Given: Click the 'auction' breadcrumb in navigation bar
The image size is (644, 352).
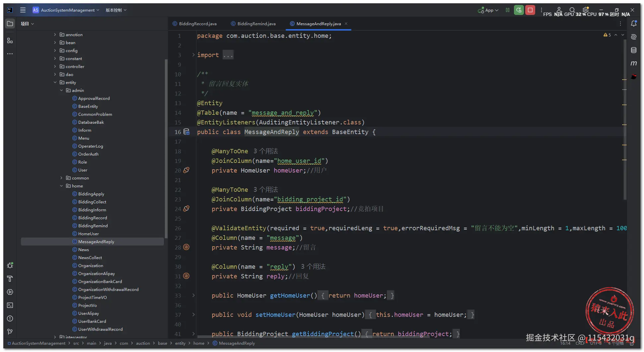Looking at the screenshot, I should click(143, 343).
